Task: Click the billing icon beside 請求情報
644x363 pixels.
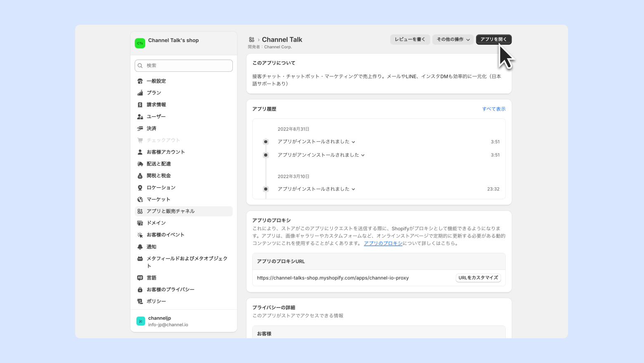Action: (x=140, y=105)
